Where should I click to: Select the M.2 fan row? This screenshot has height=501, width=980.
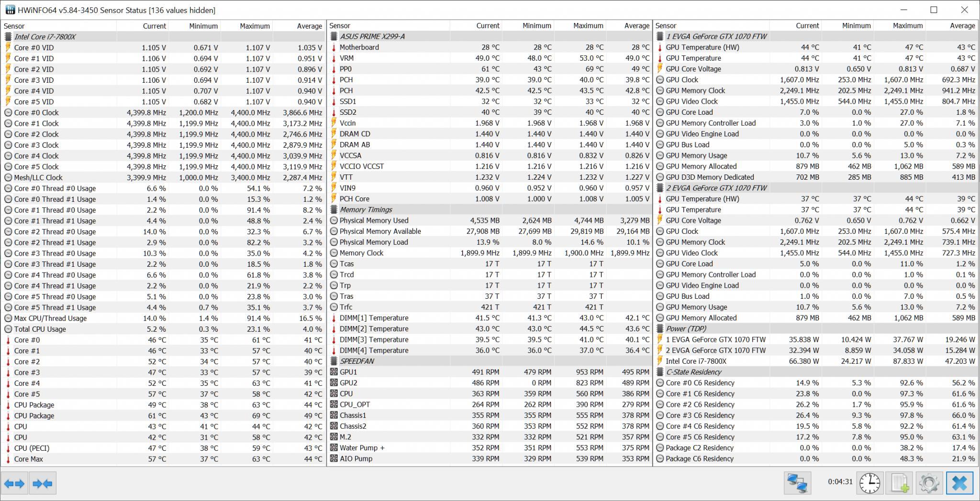click(490, 437)
